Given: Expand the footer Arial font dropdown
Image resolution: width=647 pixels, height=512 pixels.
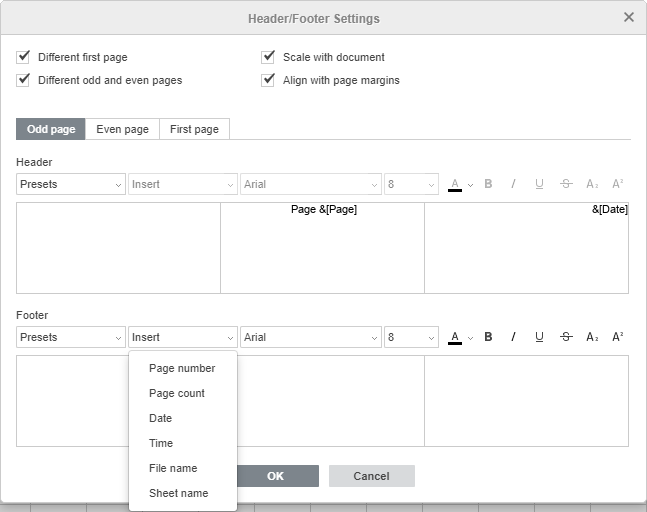Looking at the screenshot, I should click(311, 337).
